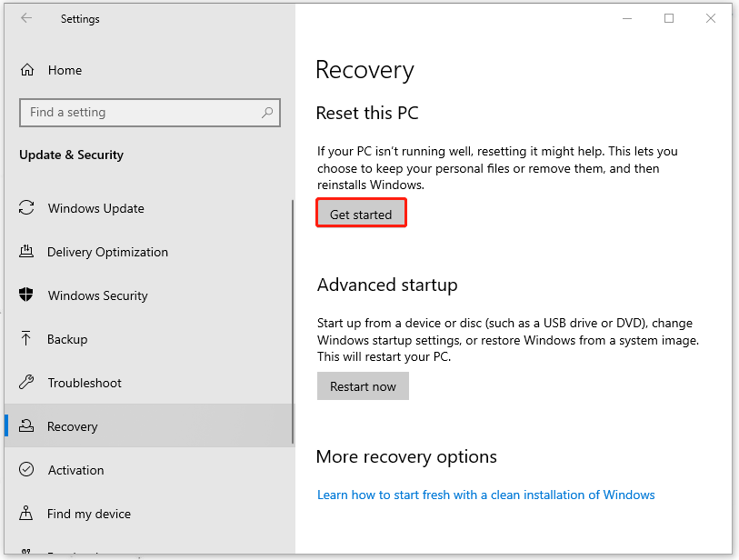Go to the Backup settings page
739x560 pixels.
pos(67,339)
